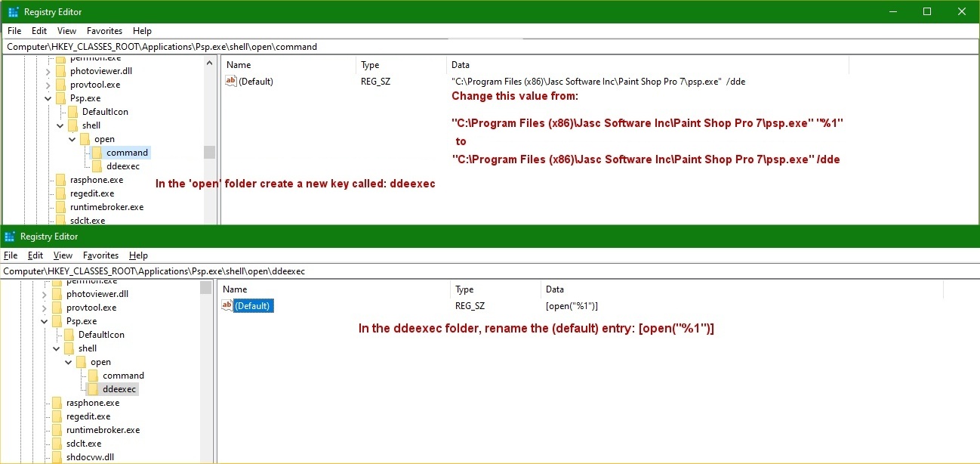Select open folder icon in bottom tree
Screen dimensions: 980x464
point(81,362)
